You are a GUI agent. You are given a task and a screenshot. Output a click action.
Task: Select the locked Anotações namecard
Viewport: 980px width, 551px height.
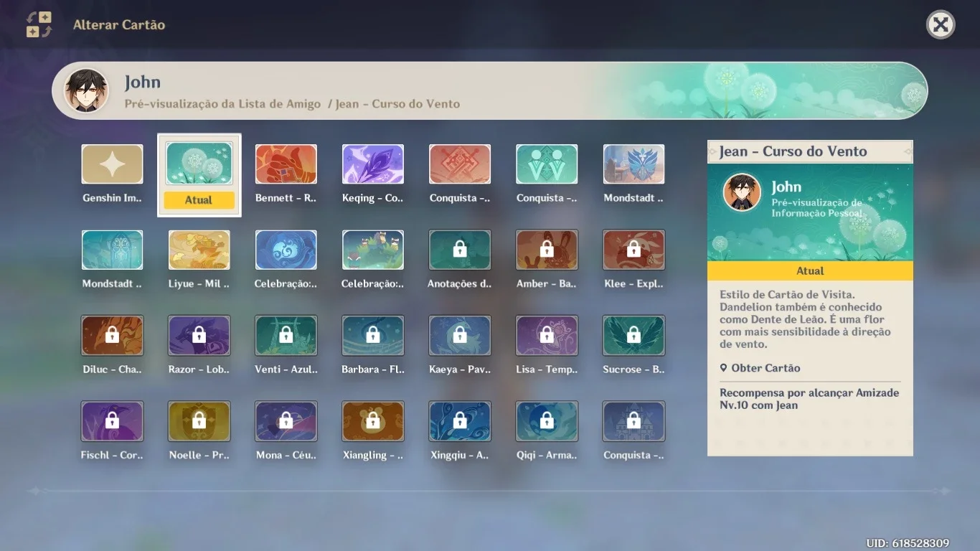460,250
